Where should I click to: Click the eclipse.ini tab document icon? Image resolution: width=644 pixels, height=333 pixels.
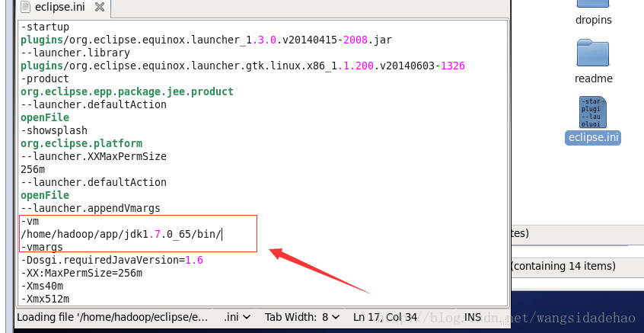point(25,7)
